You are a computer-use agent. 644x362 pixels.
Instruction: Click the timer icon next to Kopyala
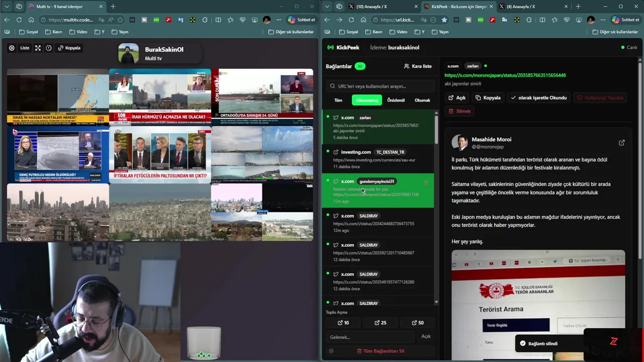point(49,48)
